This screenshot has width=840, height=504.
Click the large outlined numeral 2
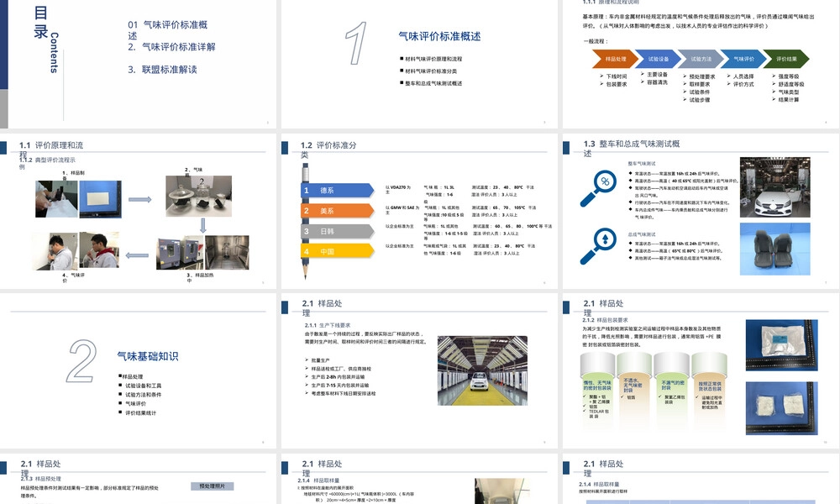(82, 361)
